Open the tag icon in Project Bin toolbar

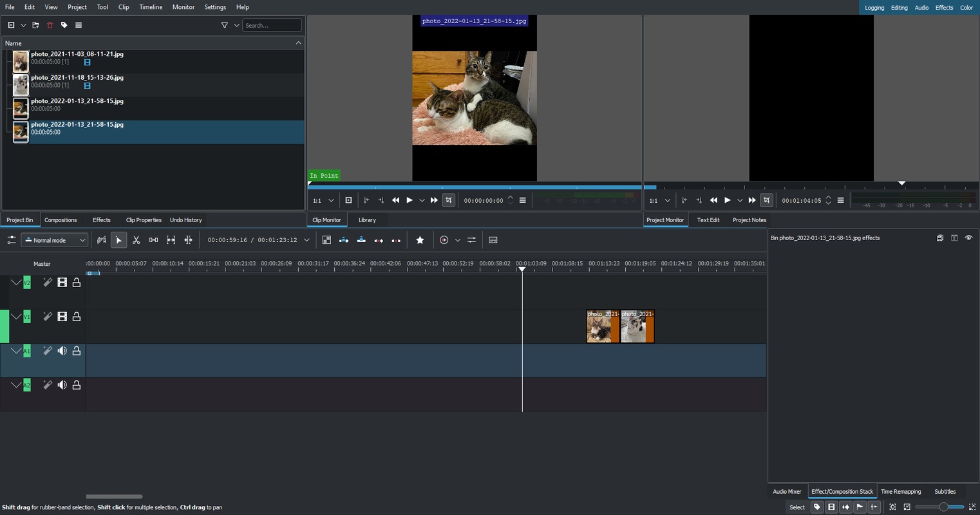coord(64,25)
